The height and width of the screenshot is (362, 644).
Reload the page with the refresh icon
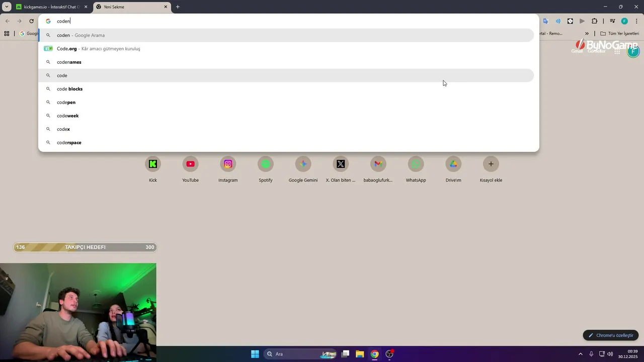pyautogui.click(x=31, y=21)
